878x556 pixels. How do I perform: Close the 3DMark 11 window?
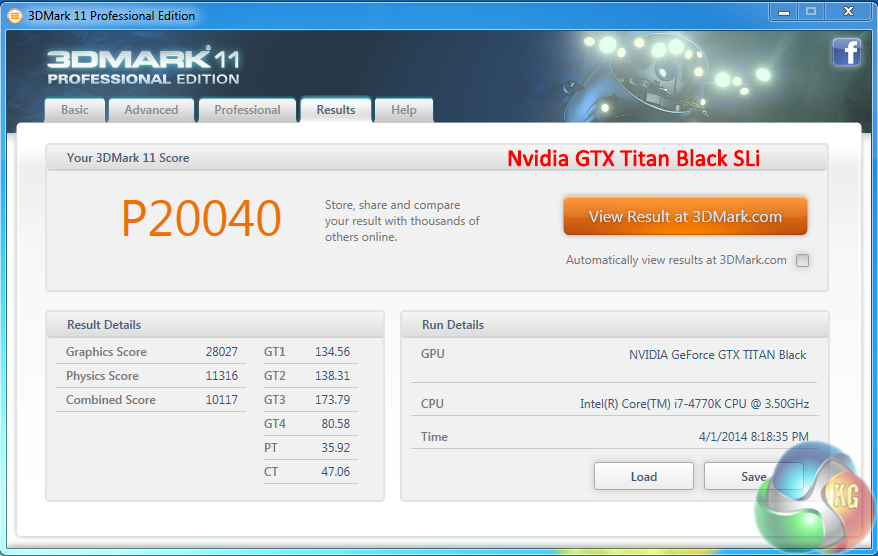(x=848, y=12)
